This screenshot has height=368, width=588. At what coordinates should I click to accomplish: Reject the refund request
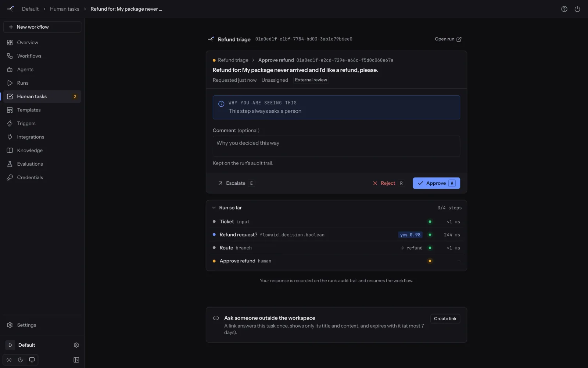click(388, 183)
